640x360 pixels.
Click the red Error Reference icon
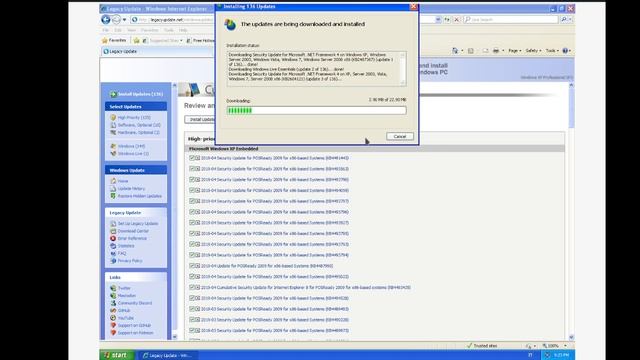pyautogui.click(x=113, y=238)
